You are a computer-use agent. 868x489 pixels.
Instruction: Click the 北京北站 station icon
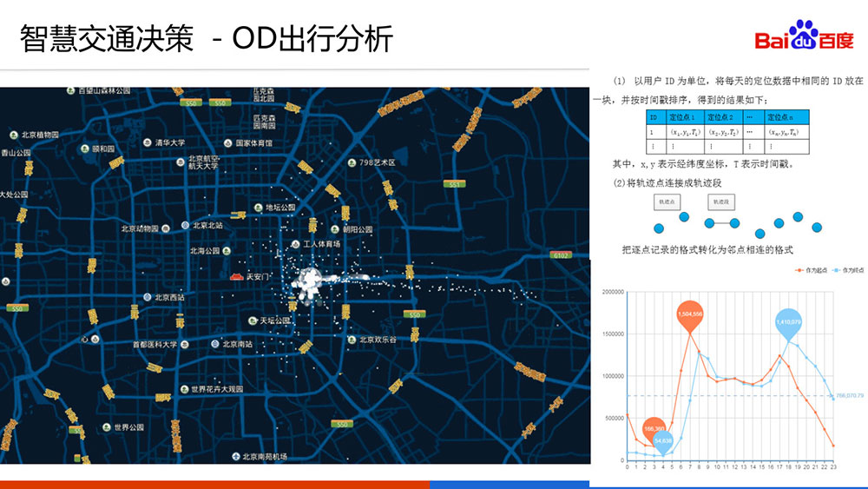(186, 226)
